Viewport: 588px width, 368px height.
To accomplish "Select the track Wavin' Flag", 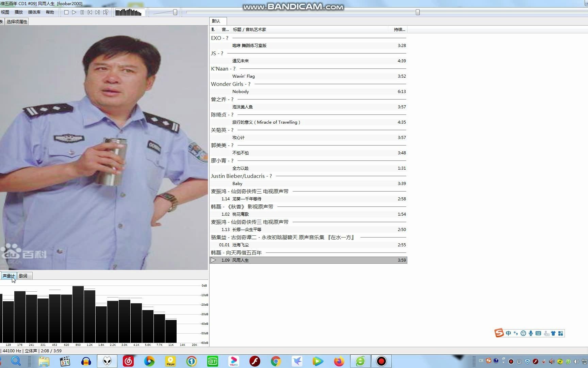I will click(308, 76).
